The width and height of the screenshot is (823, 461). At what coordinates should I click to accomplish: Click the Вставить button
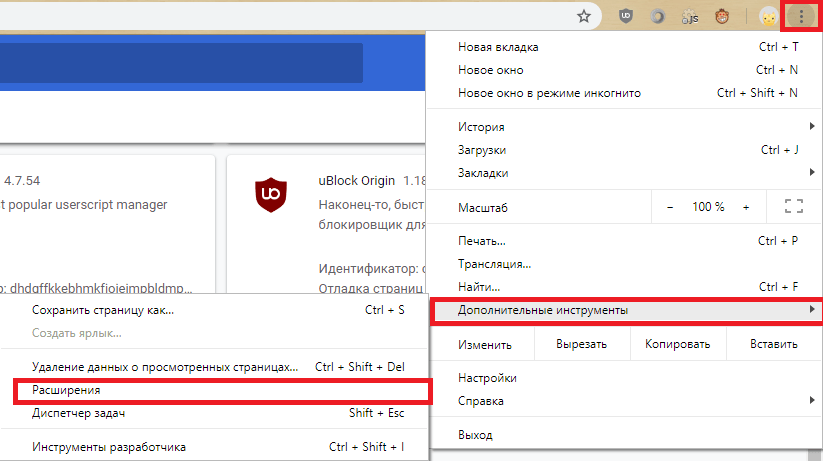pyautogui.click(x=774, y=344)
